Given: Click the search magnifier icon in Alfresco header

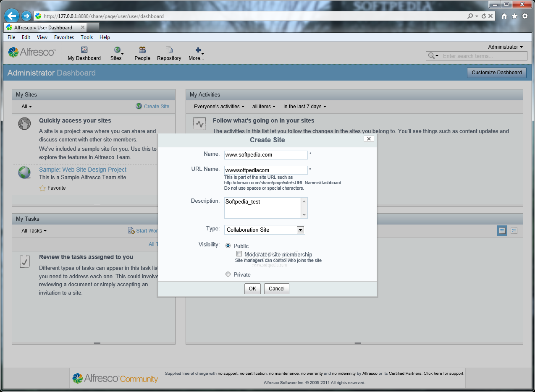Looking at the screenshot, I should [433, 56].
